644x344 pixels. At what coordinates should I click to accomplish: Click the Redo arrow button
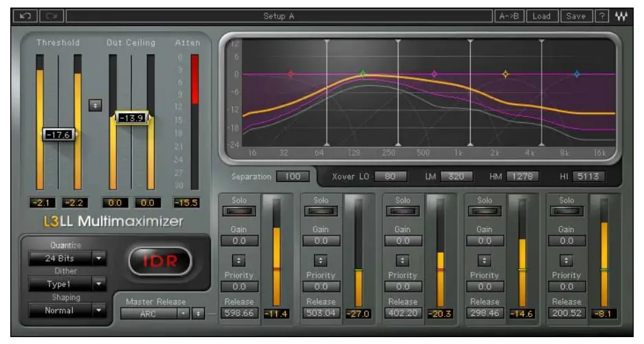coord(52,16)
